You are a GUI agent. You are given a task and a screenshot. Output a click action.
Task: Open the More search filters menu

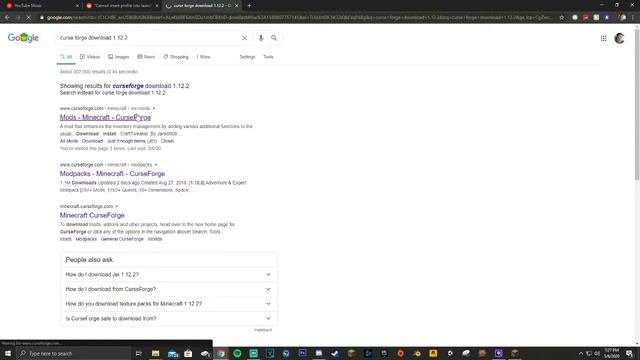[x=204, y=57]
